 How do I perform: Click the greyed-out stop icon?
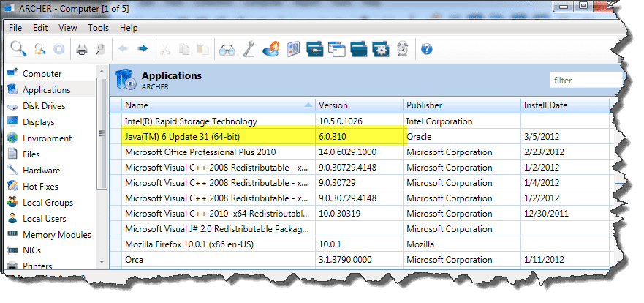click(59, 49)
